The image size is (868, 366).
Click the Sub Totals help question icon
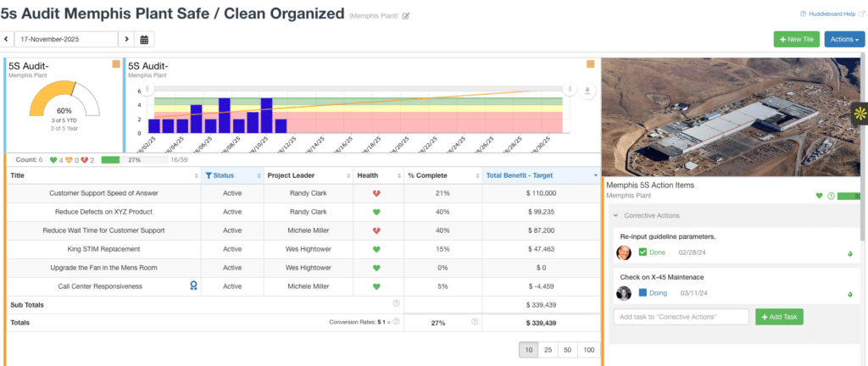click(396, 303)
